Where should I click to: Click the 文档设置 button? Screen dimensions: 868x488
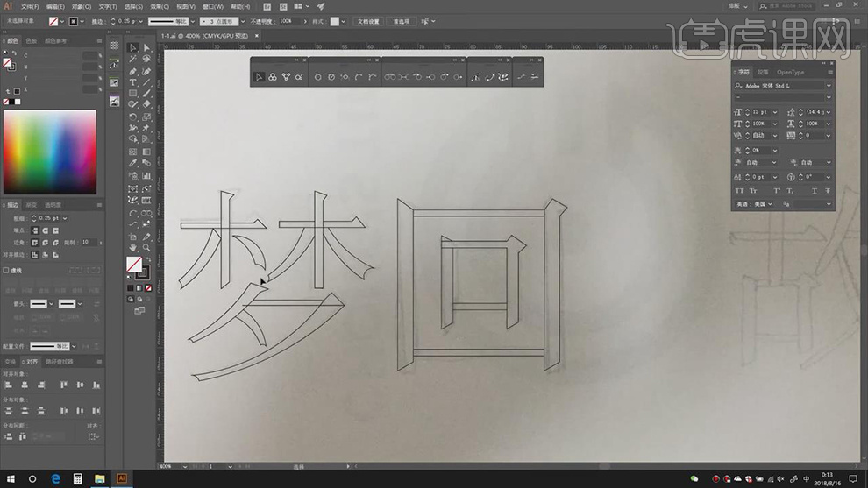point(367,21)
